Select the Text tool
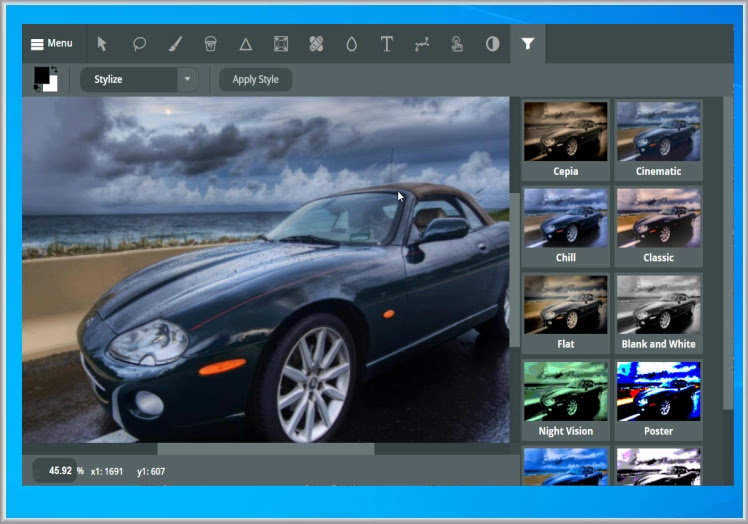The height and width of the screenshot is (524, 748). (387, 44)
